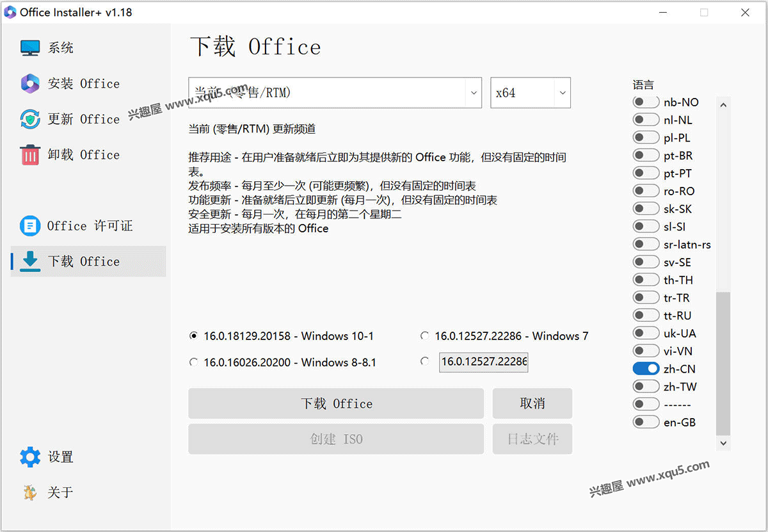Image resolution: width=768 pixels, height=532 pixels.
Task: Select version 16.0.16026.20200 - Windows 8-8.1
Action: point(194,362)
